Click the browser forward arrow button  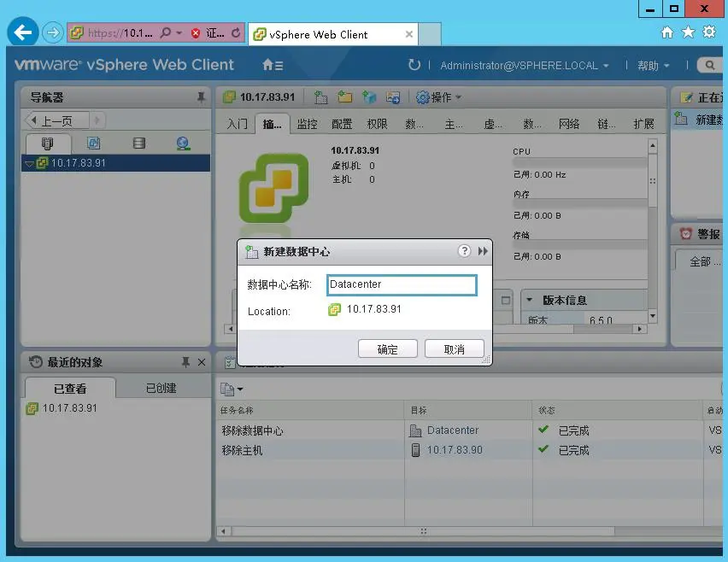point(52,32)
